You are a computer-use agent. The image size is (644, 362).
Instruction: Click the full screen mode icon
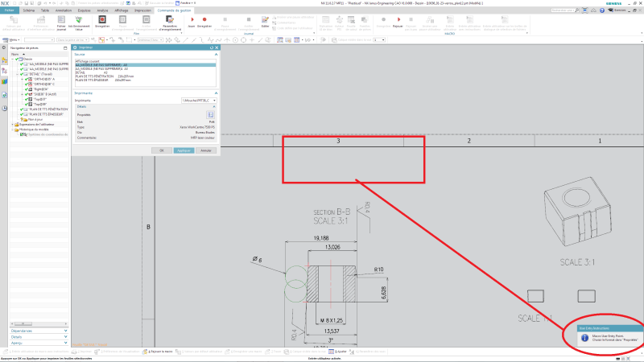click(585, 10)
